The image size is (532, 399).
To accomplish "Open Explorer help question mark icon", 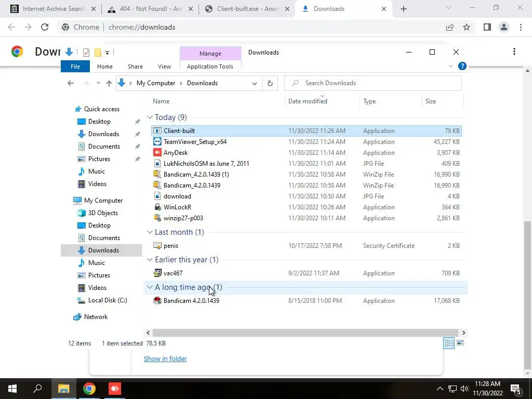I will pyautogui.click(x=462, y=66).
